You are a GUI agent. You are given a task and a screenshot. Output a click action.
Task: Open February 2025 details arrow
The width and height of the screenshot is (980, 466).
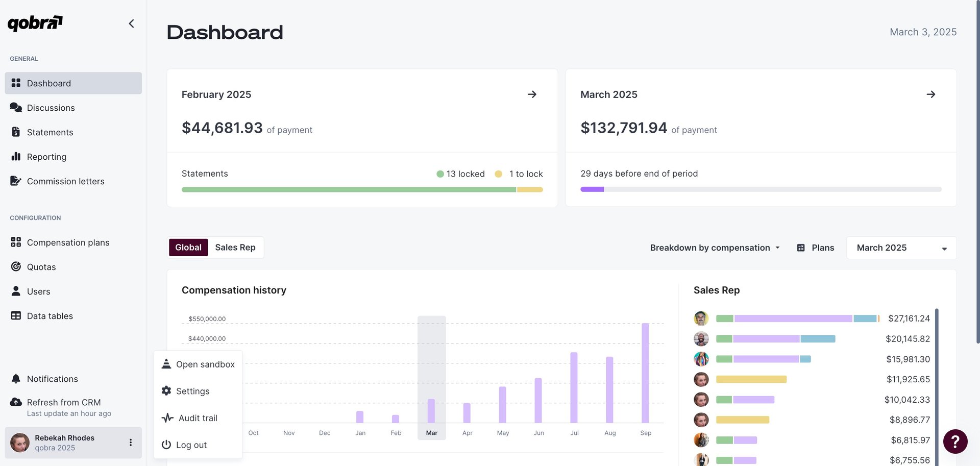coord(532,94)
